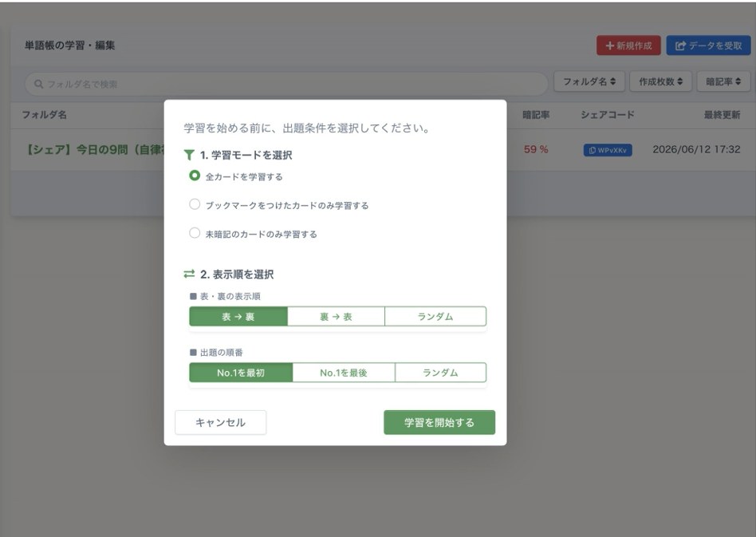Choose ランダム for front/back display order
The width and height of the screenshot is (756, 537).
435,317
